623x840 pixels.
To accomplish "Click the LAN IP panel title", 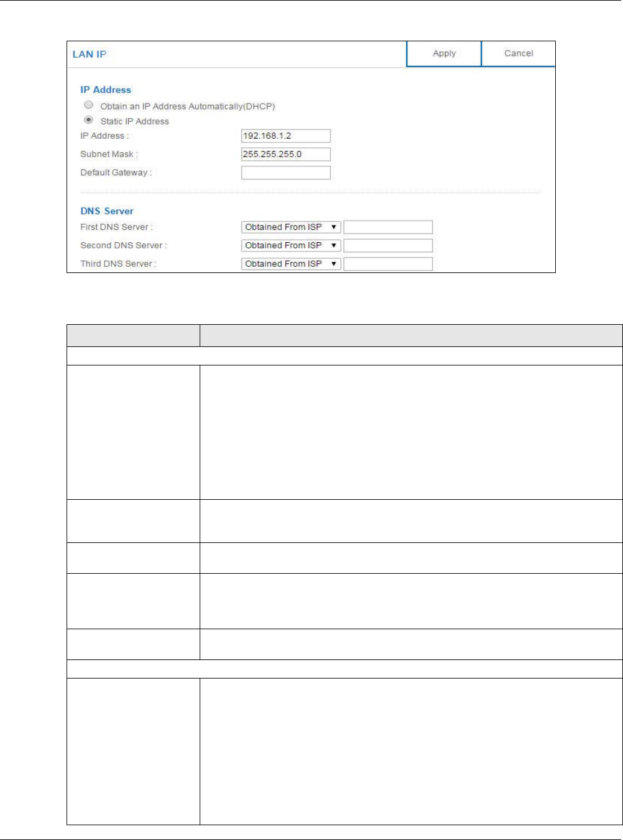I will tap(89, 54).
